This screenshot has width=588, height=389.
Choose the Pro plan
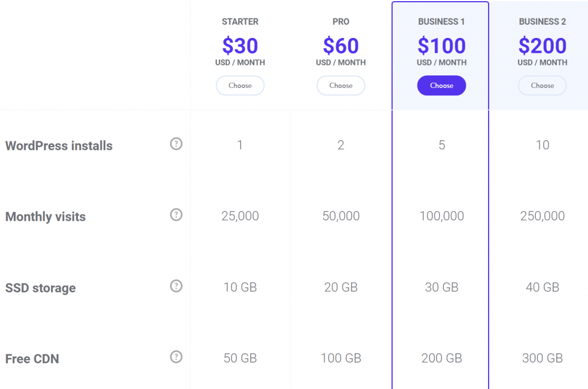pos(341,86)
